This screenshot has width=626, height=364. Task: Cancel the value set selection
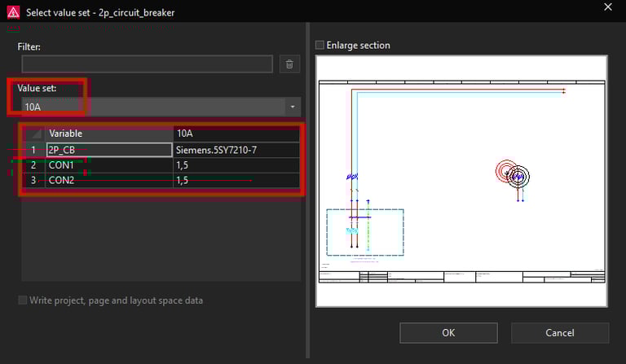tap(560, 333)
